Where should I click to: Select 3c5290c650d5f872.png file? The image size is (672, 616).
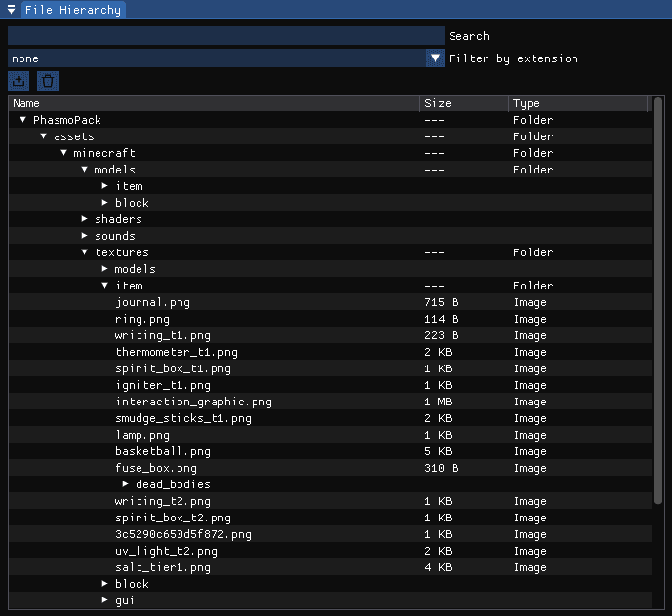[183, 534]
